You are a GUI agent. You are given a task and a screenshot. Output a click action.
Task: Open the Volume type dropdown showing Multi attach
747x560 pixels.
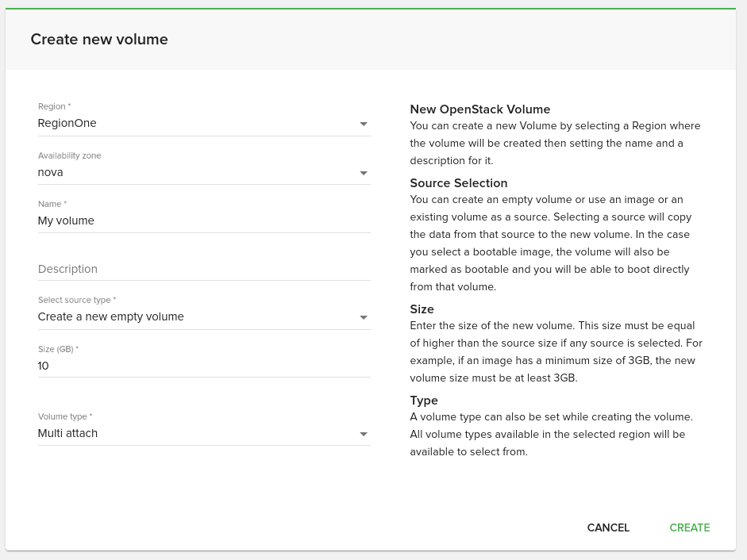pos(204,434)
